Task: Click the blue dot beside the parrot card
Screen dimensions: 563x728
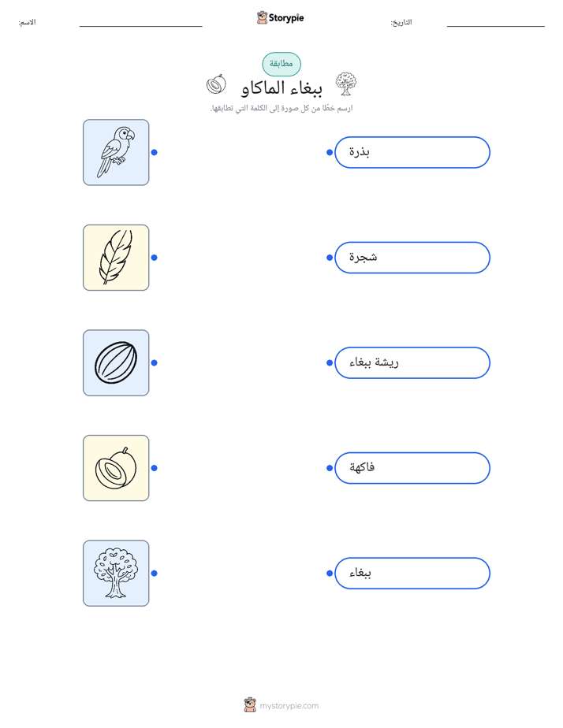Action: click(x=155, y=152)
